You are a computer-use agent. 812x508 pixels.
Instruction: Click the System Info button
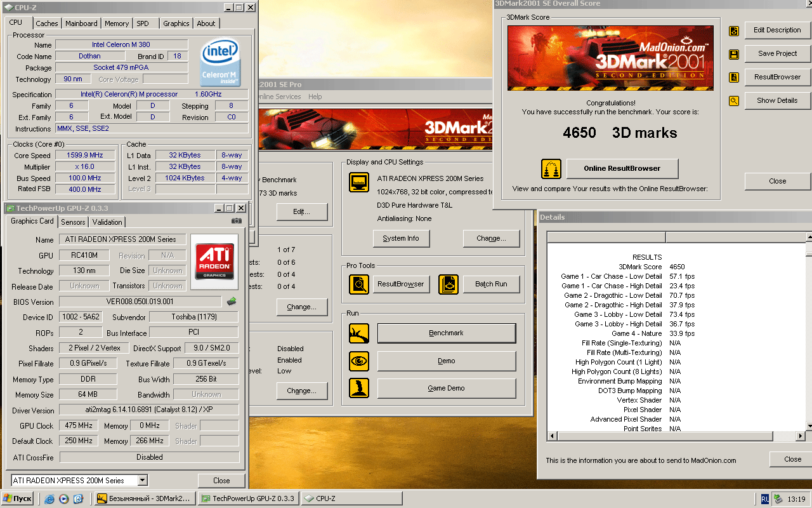pyautogui.click(x=401, y=238)
